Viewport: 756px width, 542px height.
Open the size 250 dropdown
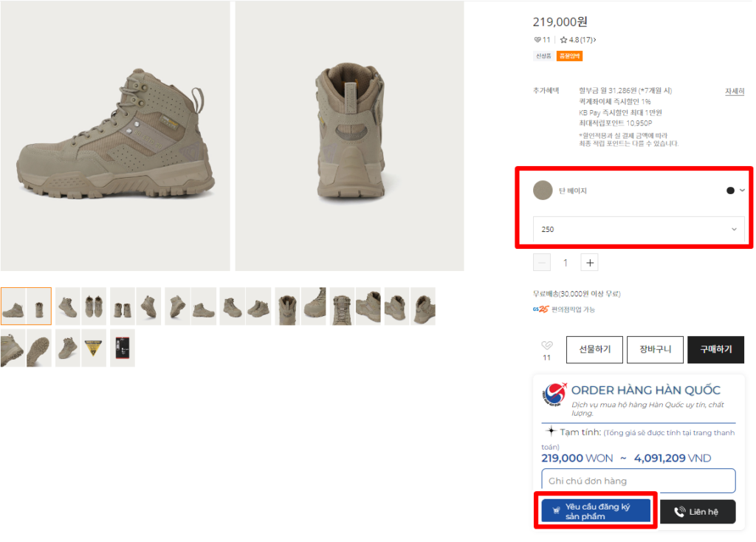pos(639,230)
